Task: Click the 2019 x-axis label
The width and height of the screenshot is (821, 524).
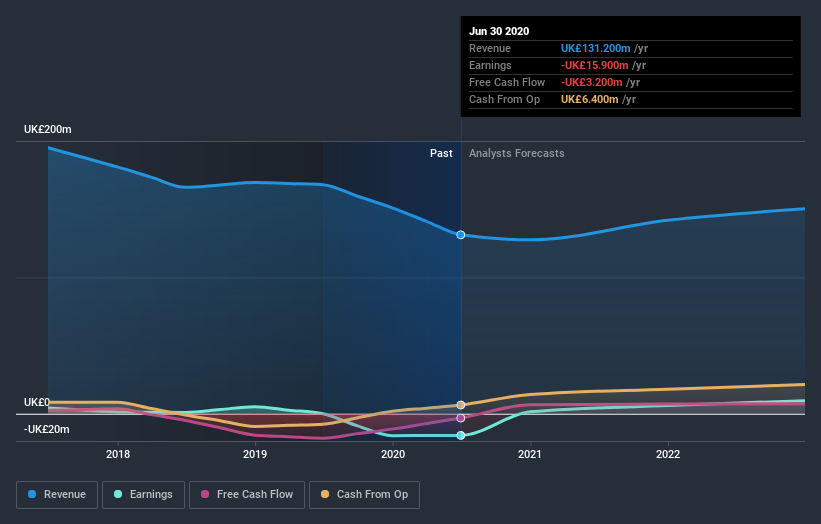Action: click(x=255, y=454)
